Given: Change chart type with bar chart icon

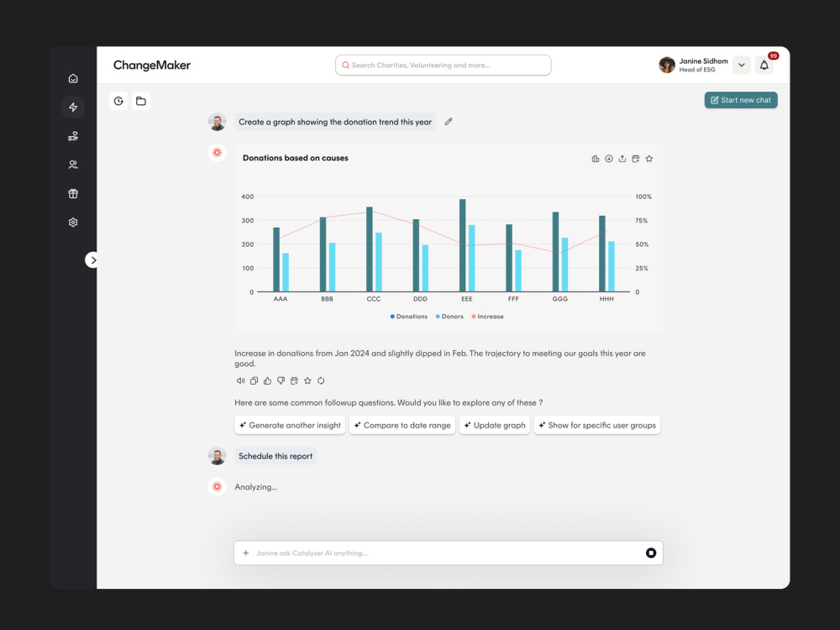Looking at the screenshot, I should (596, 159).
